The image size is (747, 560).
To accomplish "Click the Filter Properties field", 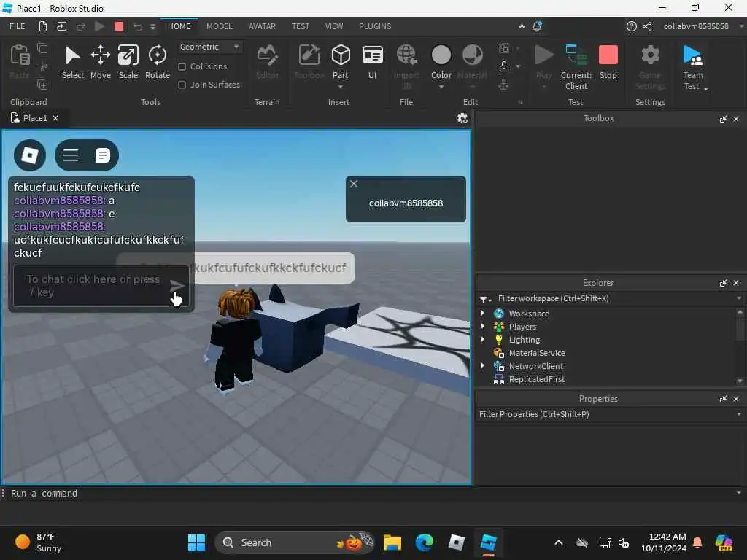I will [605, 414].
